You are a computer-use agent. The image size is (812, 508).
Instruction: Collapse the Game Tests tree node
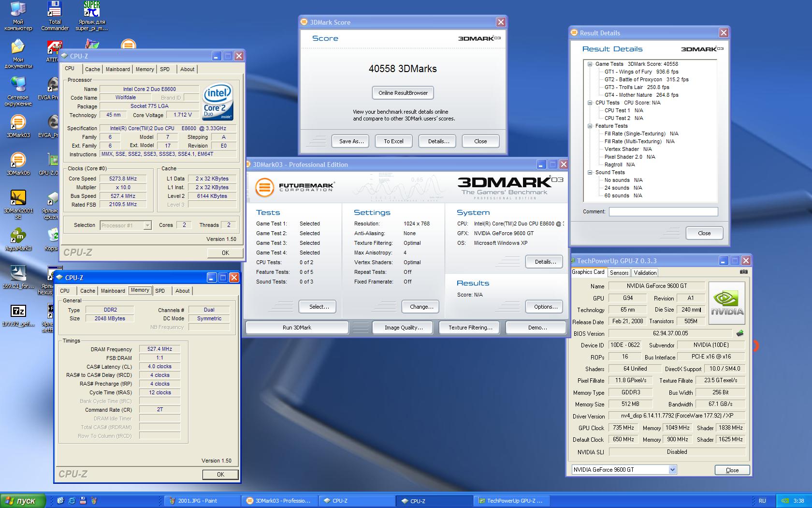pyautogui.click(x=590, y=64)
